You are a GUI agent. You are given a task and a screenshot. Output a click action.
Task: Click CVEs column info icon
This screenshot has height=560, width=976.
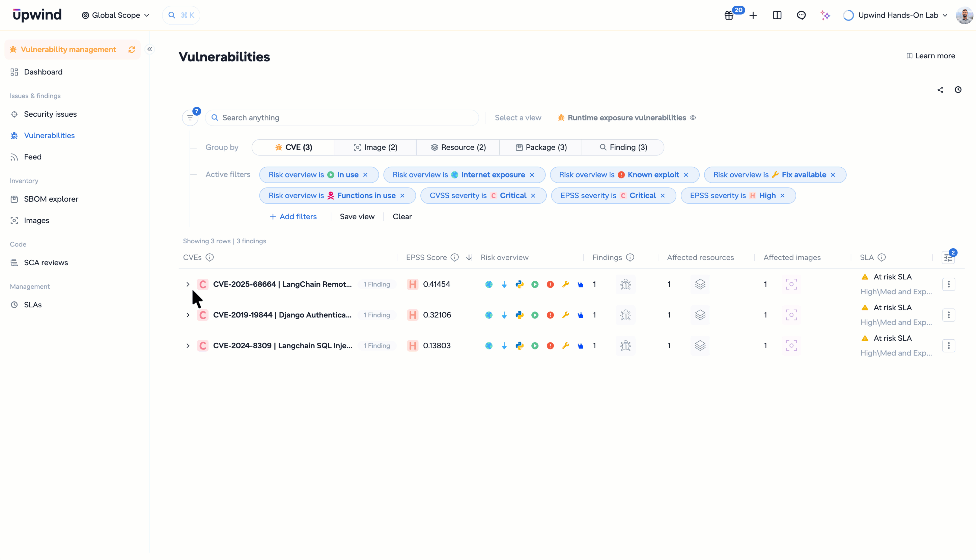point(210,258)
